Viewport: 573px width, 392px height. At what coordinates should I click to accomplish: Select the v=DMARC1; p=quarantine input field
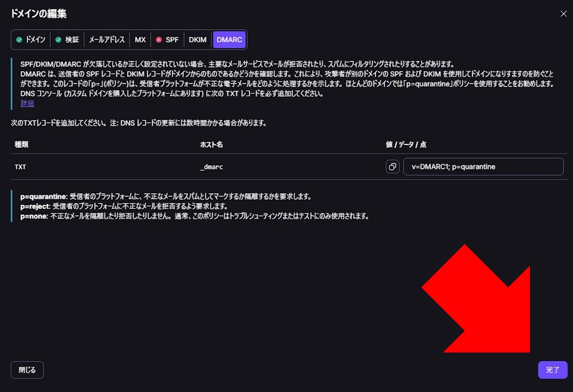483,166
